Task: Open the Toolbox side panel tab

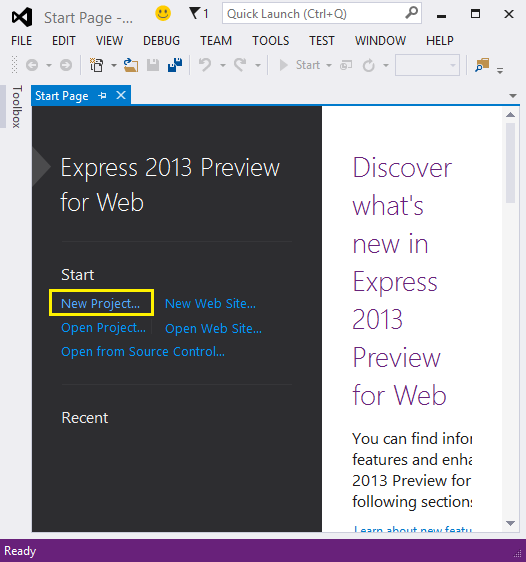Action: pyautogui.click(x=16, y=106)
